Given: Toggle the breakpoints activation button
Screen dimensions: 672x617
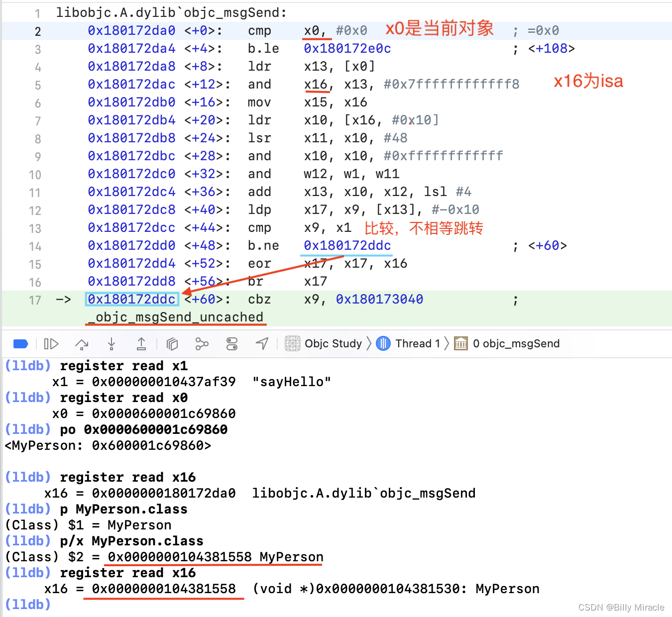Looking at the screenshot, I should [20, 344].
